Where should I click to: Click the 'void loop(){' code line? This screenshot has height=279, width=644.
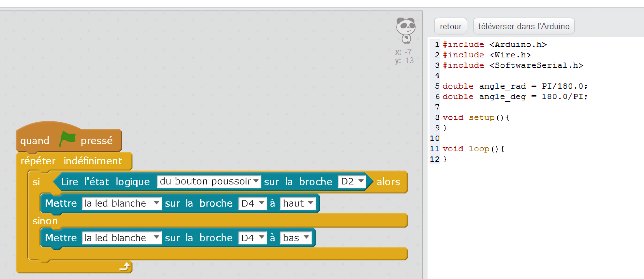[x=473, y=149]
